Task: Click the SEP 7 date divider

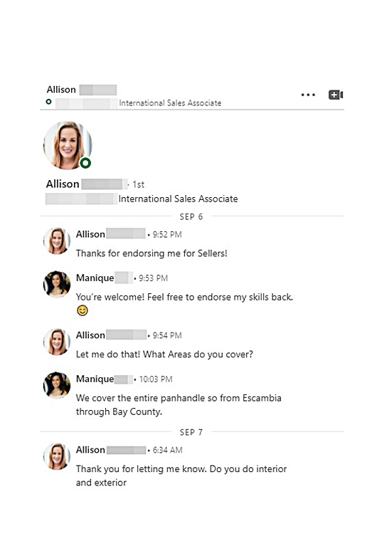Action: tap(191, 432)
